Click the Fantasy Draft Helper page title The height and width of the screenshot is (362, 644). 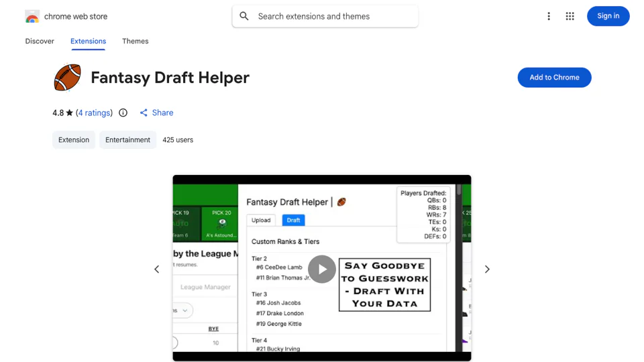pos(170,78)
